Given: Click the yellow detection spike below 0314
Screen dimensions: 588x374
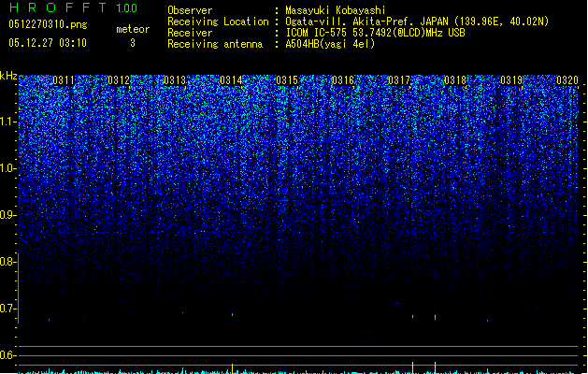Looking at the screenshot, I should 233,368.
